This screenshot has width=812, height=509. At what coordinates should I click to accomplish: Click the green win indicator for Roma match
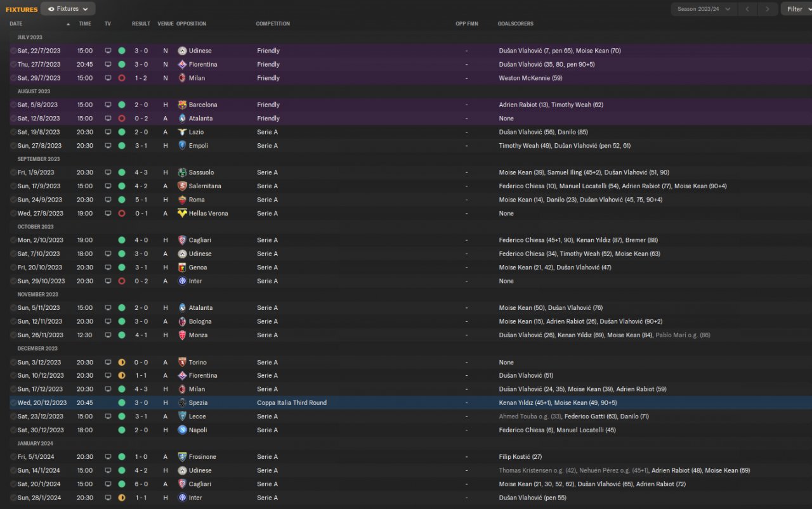click(122, 200)
